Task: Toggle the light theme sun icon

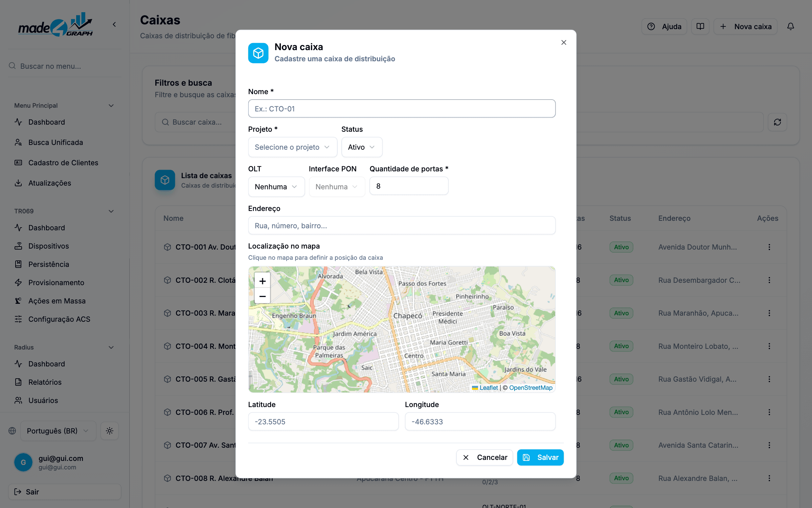Action: click(109, 431)
